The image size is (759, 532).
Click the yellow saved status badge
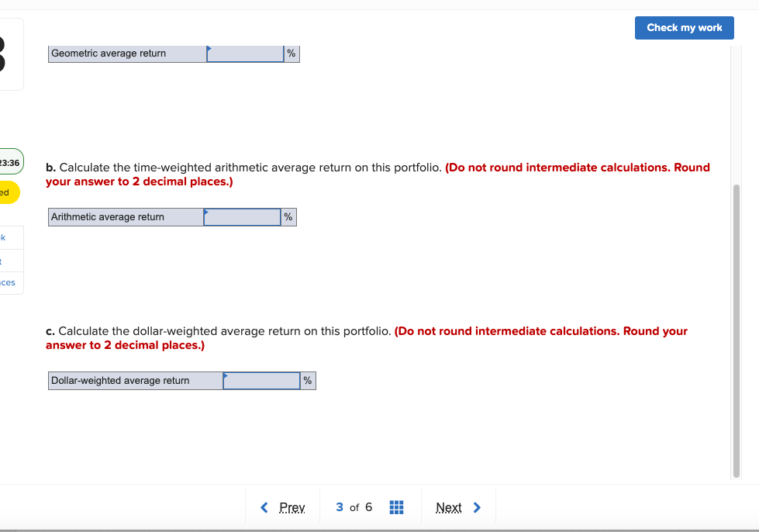tap(8, 192)
